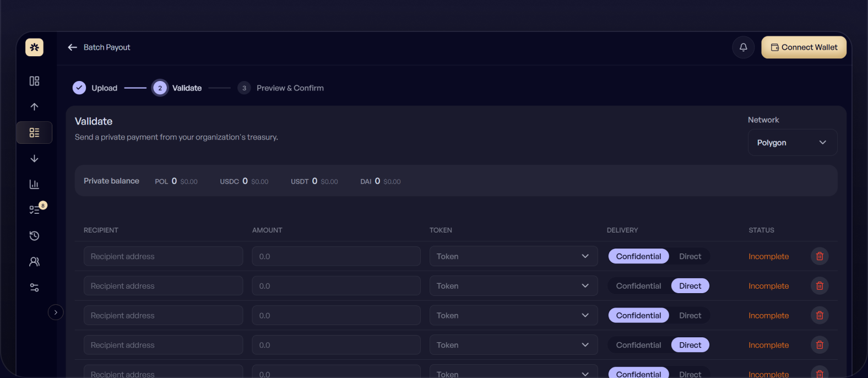Screen dimensions: 868x378
Task: Click the TOKEN column header
Action: point(441,230)
